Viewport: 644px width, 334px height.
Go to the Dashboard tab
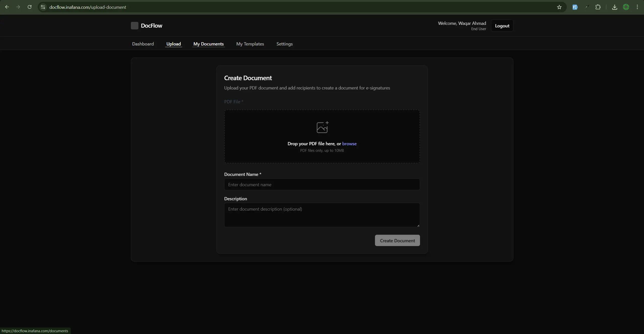coord(143,44)
